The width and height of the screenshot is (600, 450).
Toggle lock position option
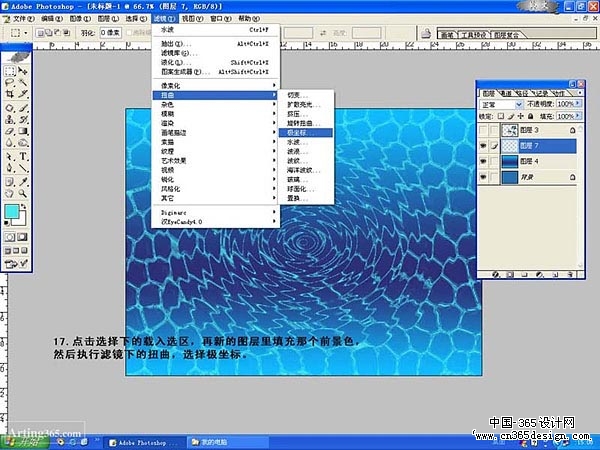pos(520,116)
